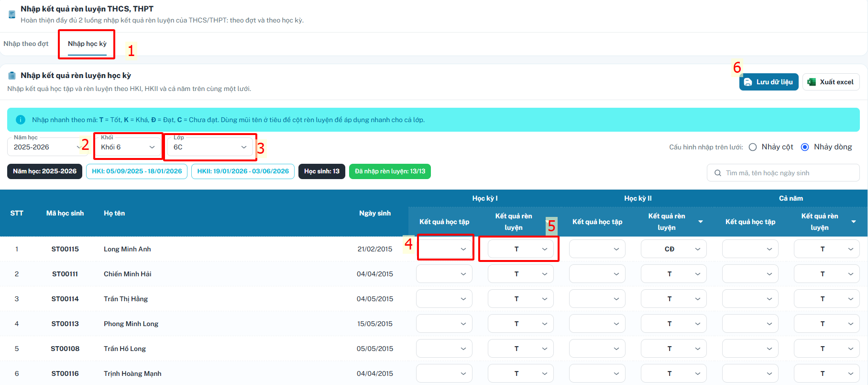Click Học sinh: 13 badge
Viewport: 868px width, 385px height.
click(322, 171)
